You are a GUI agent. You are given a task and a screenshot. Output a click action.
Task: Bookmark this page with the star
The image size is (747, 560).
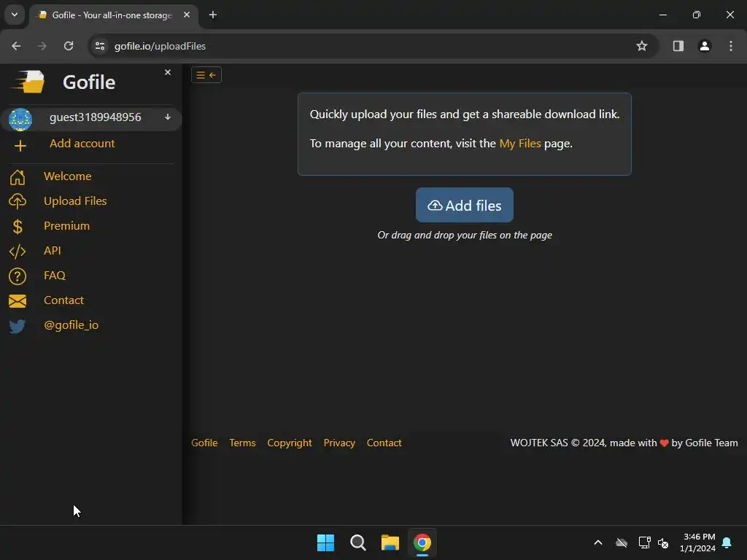[x=642, y=46]
